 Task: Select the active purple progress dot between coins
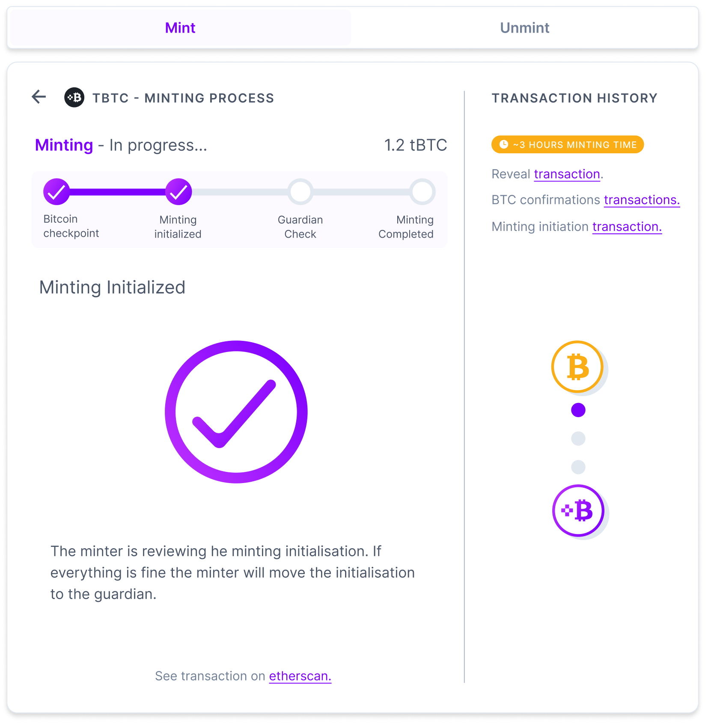[578, 409]
